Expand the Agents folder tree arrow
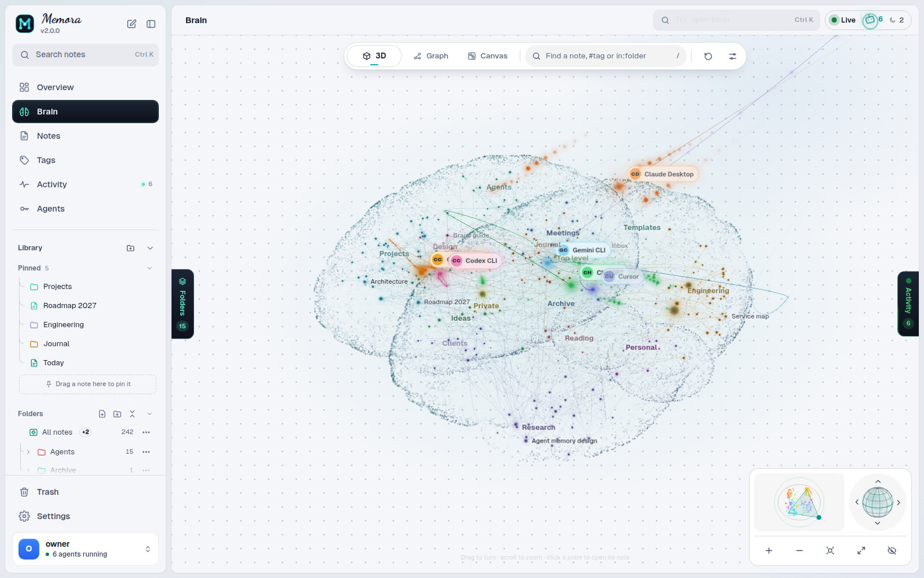Image resolution: width=924 pixels, height=578 pixels. [28, 452]
